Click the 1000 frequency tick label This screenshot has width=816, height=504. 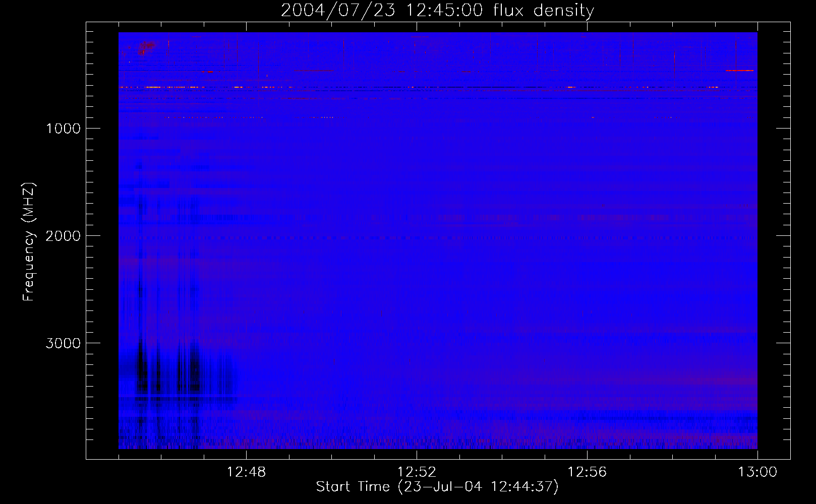tap(64, 129)
